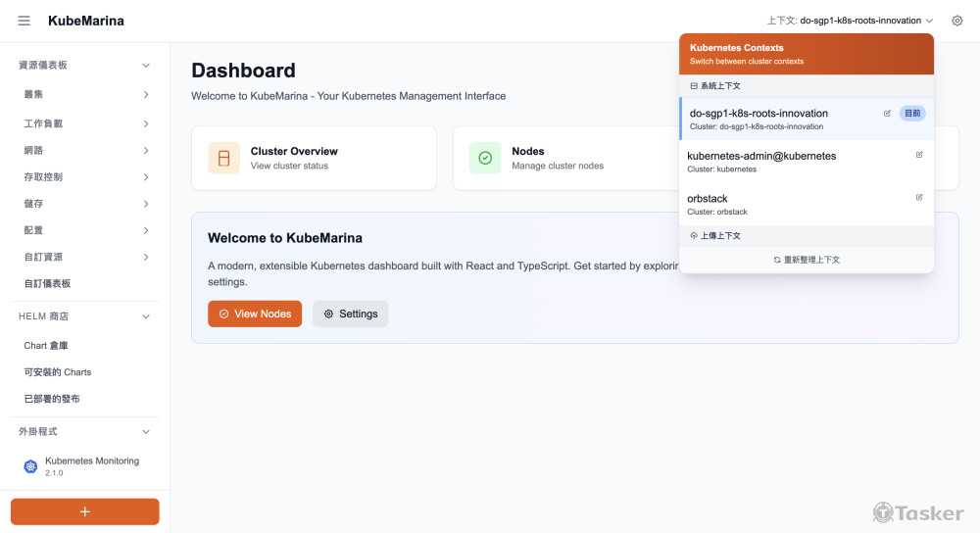This screenshot has height=533, width=980.
Task: Click the plugin version 2.1.0 text
Action: tap(54, 473)
